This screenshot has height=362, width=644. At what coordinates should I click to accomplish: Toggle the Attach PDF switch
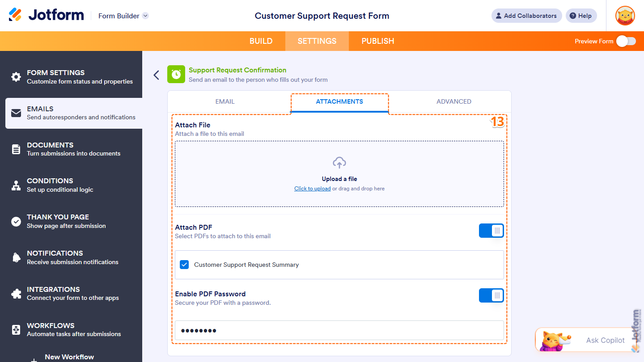tap(491, 231)
